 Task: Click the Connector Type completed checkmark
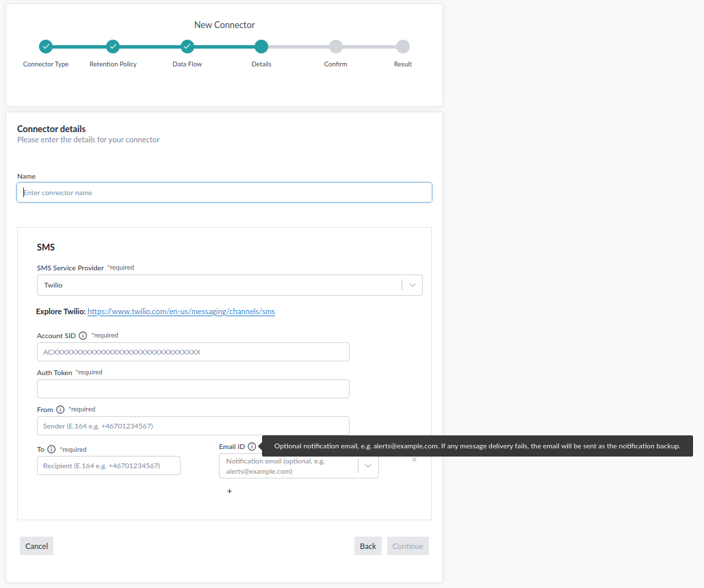45,47
